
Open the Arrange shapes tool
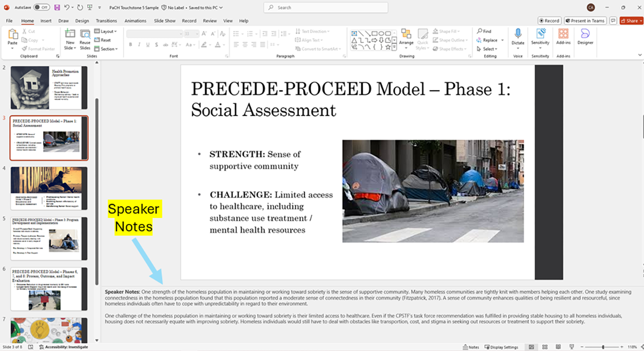click(x=406, y=35)
